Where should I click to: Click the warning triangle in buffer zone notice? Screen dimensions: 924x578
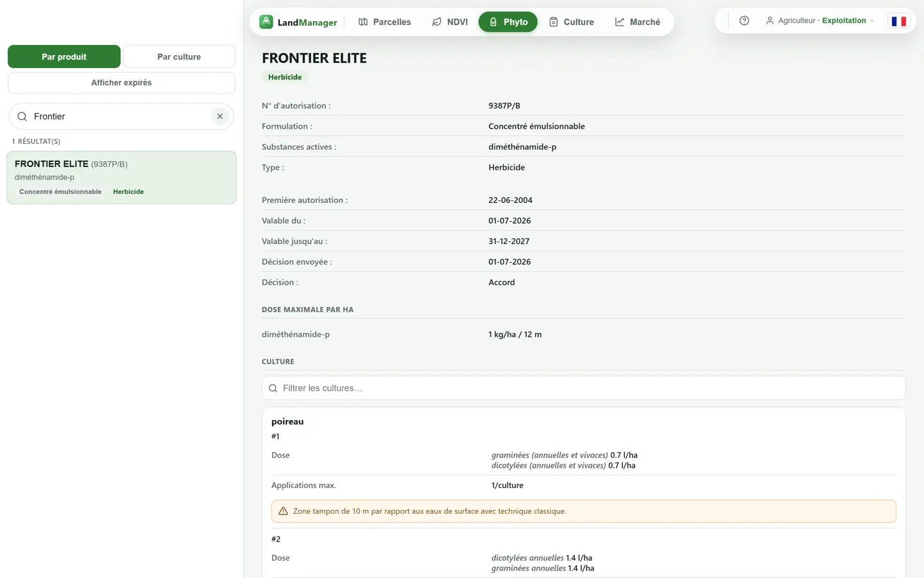[283, 511]
